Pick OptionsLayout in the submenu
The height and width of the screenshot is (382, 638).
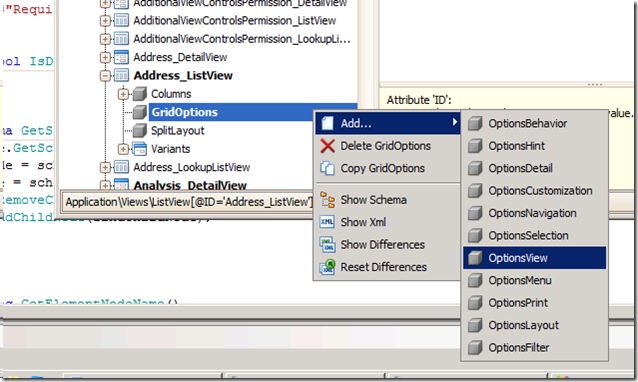(x=534, y=325)
